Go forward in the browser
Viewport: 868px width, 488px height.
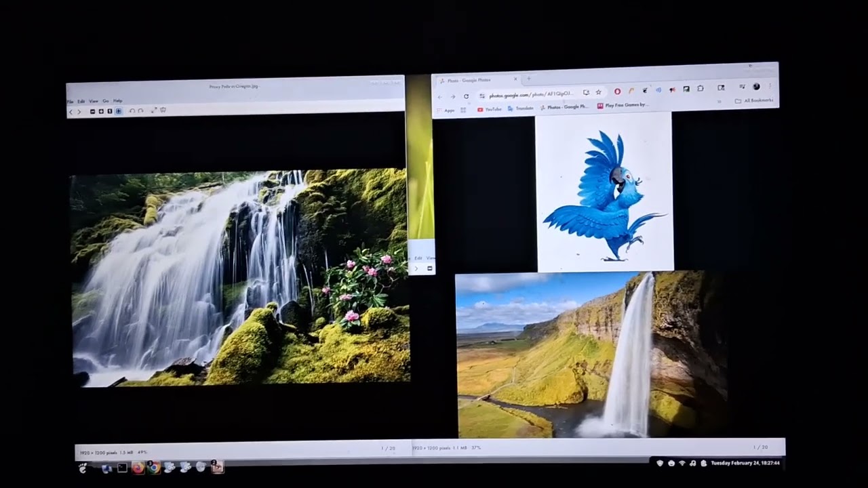point(453,97)
